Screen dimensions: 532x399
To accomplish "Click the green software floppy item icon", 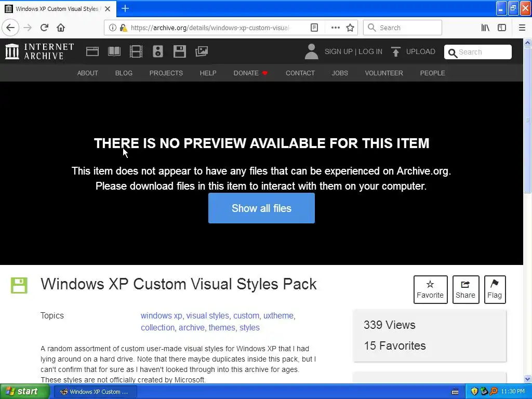I will (x=19, y=285).
